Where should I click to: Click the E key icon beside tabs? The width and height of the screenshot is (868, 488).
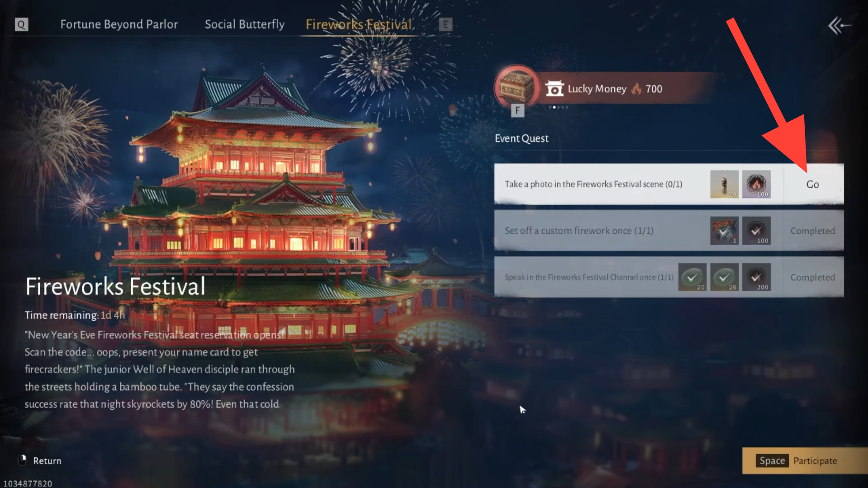click(x=446, y=24)
